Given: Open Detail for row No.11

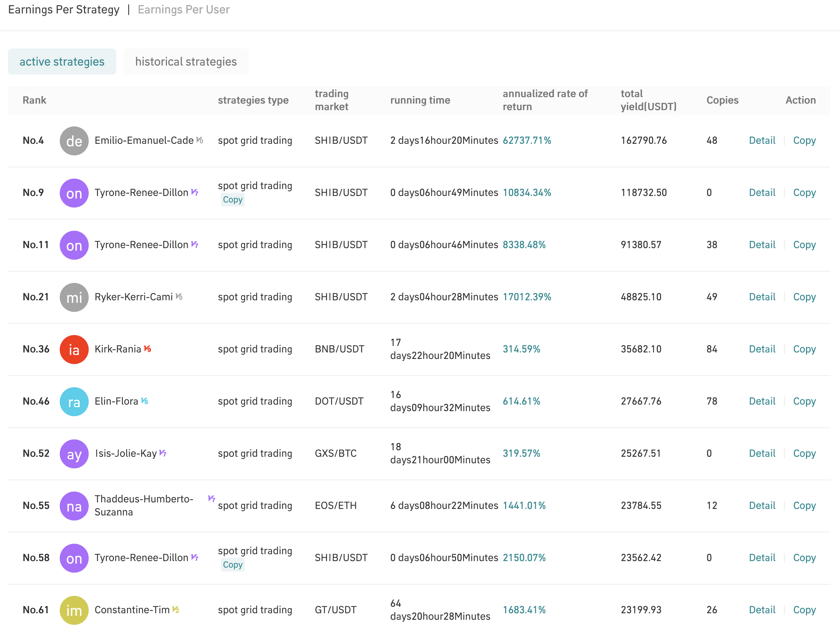Looking at the screenshot, I should pyautogui.click(x=762, y=245).
